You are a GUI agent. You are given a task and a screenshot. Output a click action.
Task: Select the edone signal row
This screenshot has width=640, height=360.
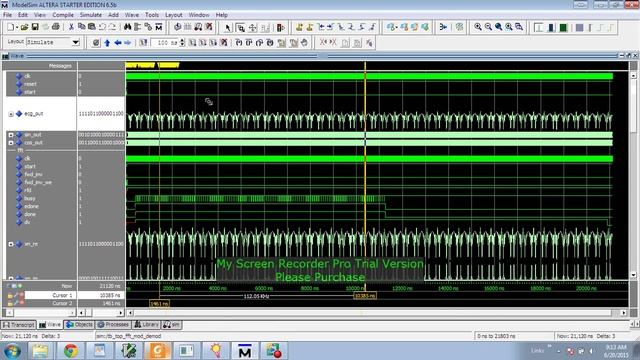pyautogui.click(x=31, y=207)
